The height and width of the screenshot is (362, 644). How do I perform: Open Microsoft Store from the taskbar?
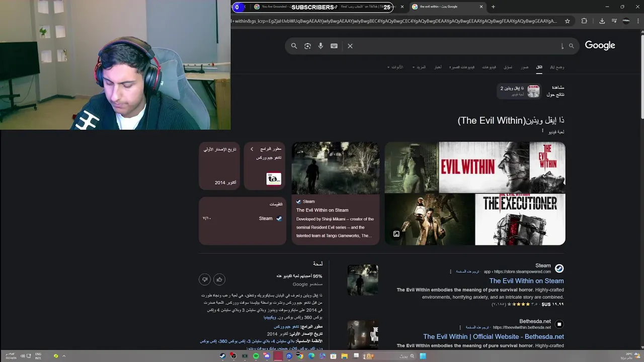[333, 356]
